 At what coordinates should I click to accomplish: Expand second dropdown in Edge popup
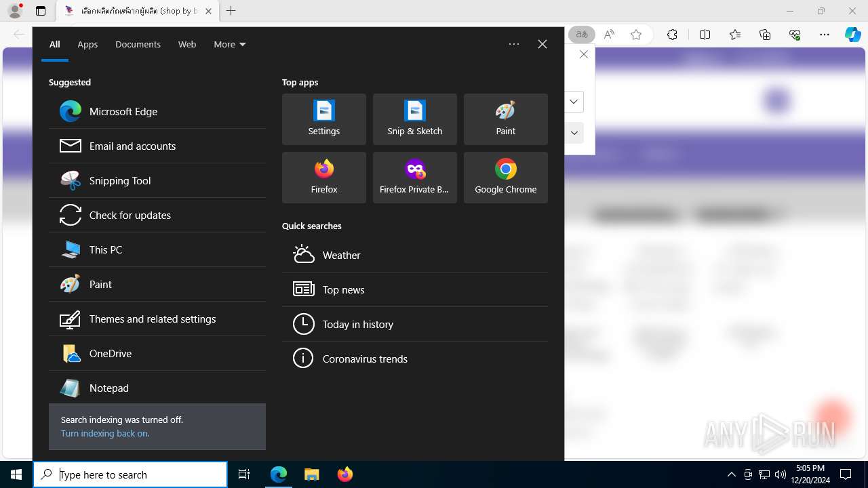574,133
